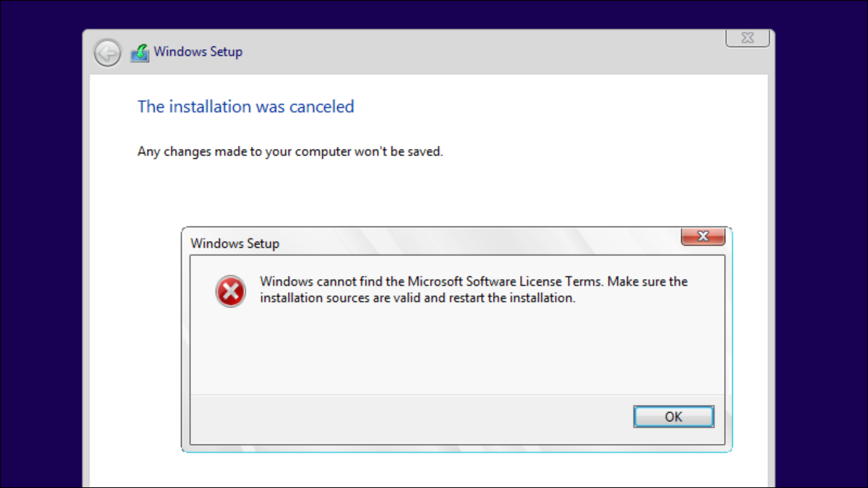The image size is (868, 488).
Task: Click the word "canceled" in the heading
Action: coord(322,107)
